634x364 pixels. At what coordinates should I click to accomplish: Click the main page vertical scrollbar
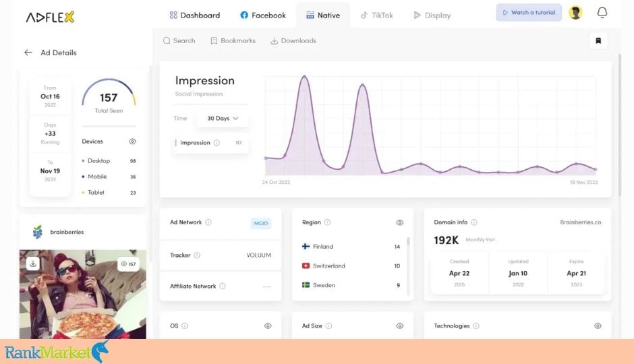click(619, 125)
